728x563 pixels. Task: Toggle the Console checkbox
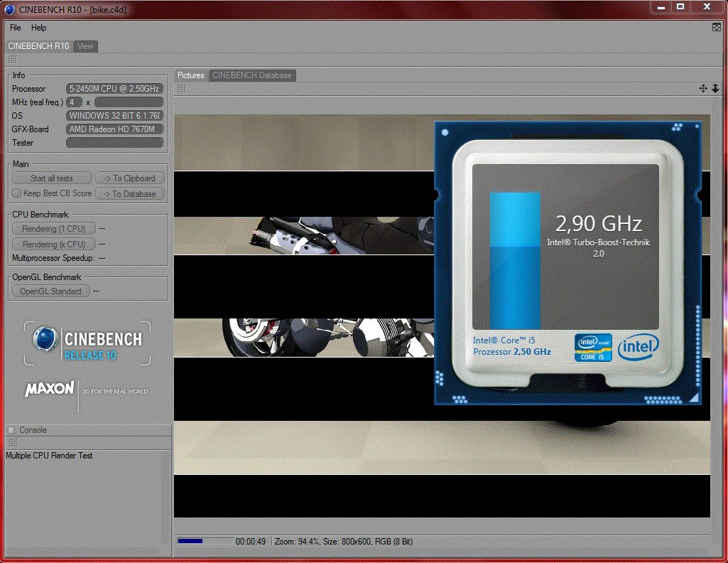point(12,430)
